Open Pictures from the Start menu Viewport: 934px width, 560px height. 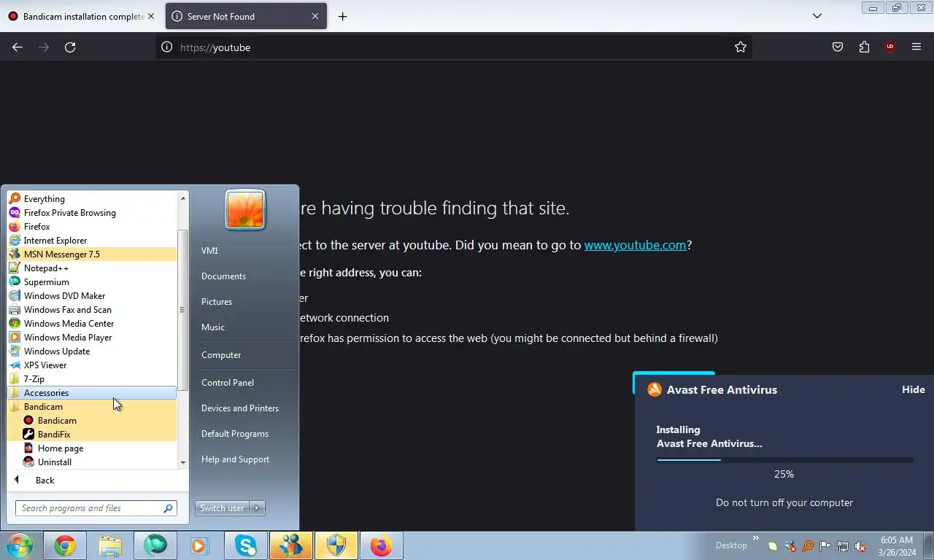[217, 302]
